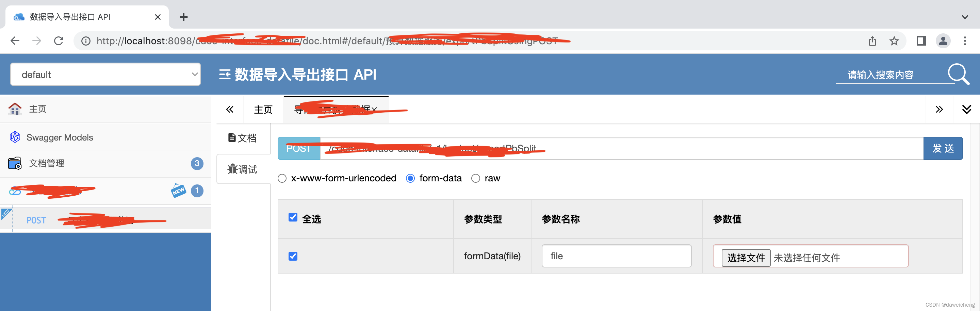Switch to the 主页 tab in content area

click(x=263, y=110)
